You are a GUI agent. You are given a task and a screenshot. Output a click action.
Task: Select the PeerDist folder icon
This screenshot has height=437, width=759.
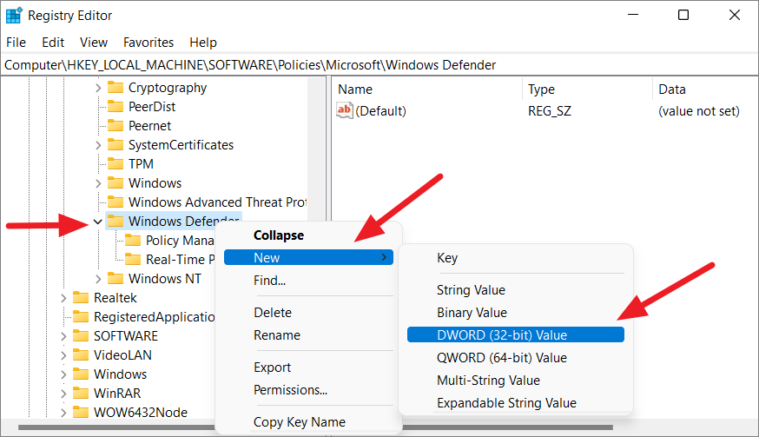pyautogui.click(x=115, y=106)
